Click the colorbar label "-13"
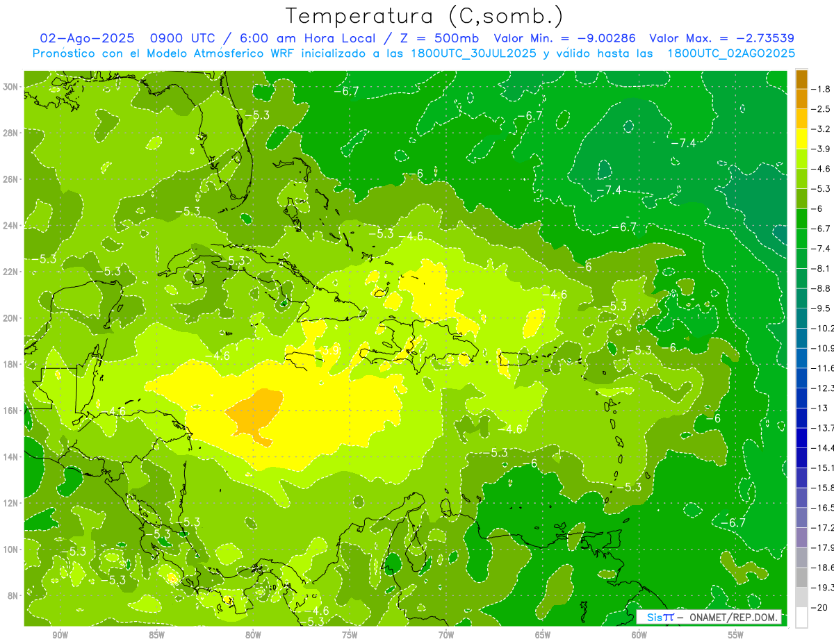Viewport: 834px width, 644px height. point(819,408)
